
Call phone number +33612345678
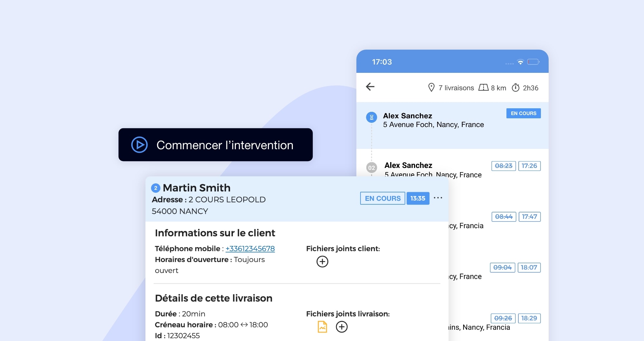(250, 249)
